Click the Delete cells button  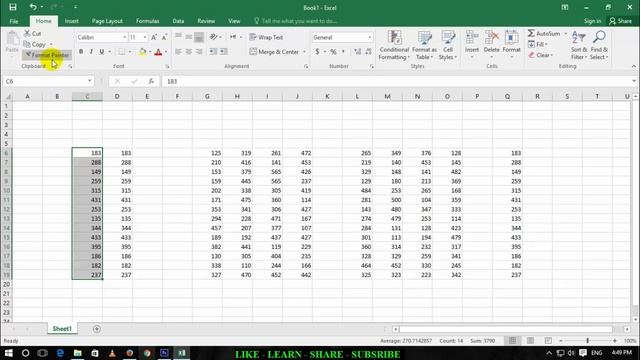click(x=491, y=44)
